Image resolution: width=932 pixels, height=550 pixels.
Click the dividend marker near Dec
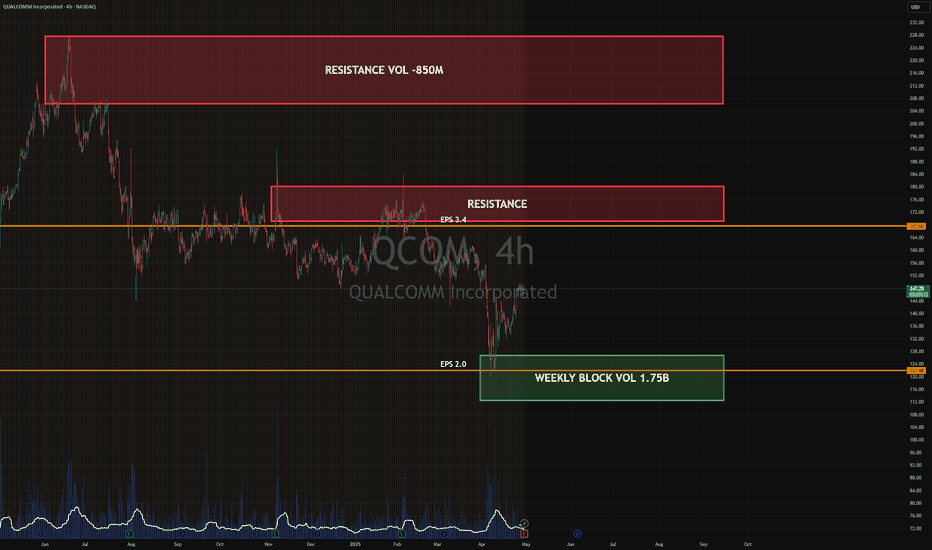317,534
